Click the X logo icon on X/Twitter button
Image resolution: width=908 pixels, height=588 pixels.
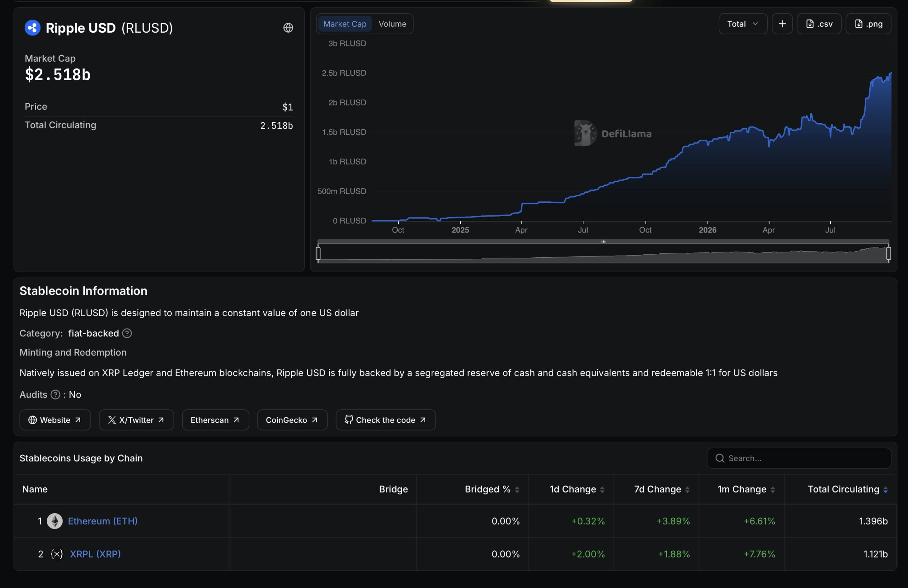point(112,420)
